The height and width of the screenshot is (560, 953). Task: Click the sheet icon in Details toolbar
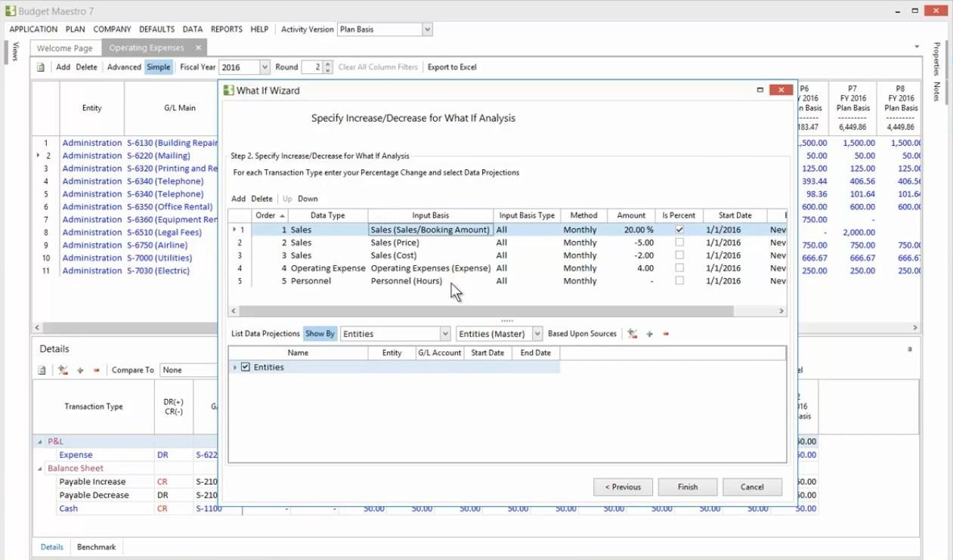(42, 370)
